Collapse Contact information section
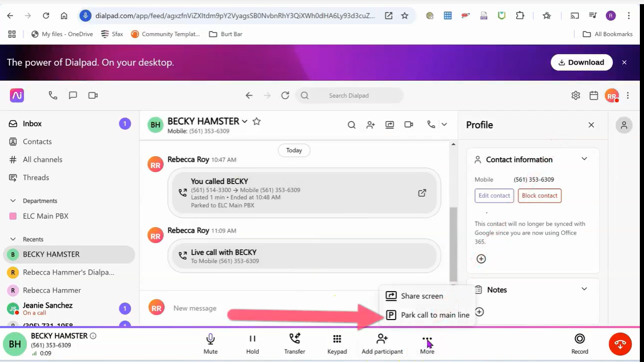Viewport: 644px width, 362px height. [x=584, y=159]
